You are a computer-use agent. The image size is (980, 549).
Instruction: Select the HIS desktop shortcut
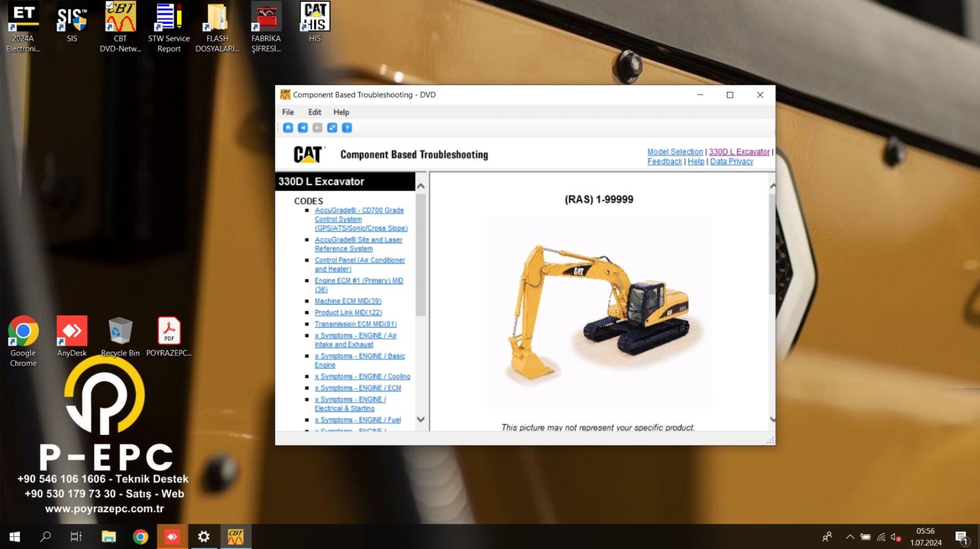tap(314, 23)
